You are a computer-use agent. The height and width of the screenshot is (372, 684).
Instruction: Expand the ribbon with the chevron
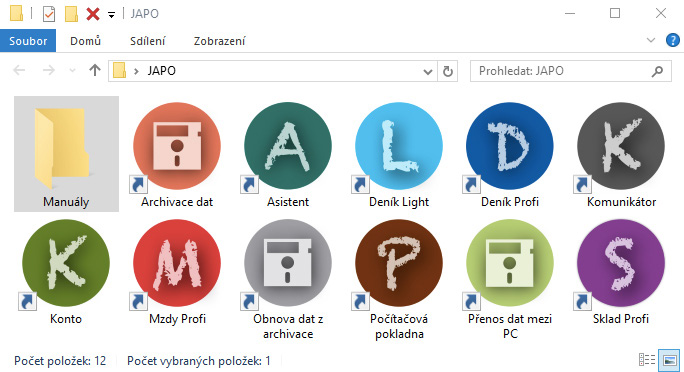pyautogui.click(x=651, y=41)
